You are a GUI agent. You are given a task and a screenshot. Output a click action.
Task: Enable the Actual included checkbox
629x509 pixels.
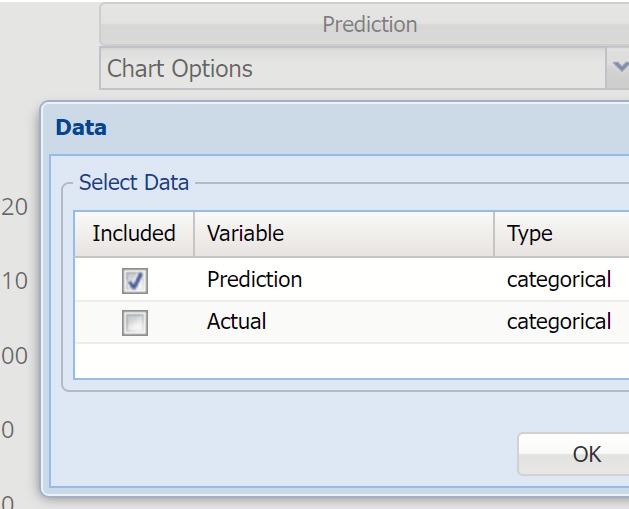(134, 323)
